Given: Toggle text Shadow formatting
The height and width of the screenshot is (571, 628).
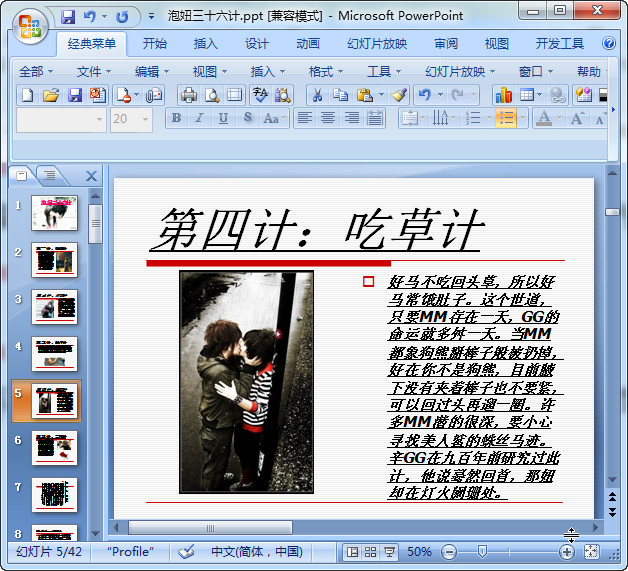Looking at the screenshot, I should coord(248,118).
